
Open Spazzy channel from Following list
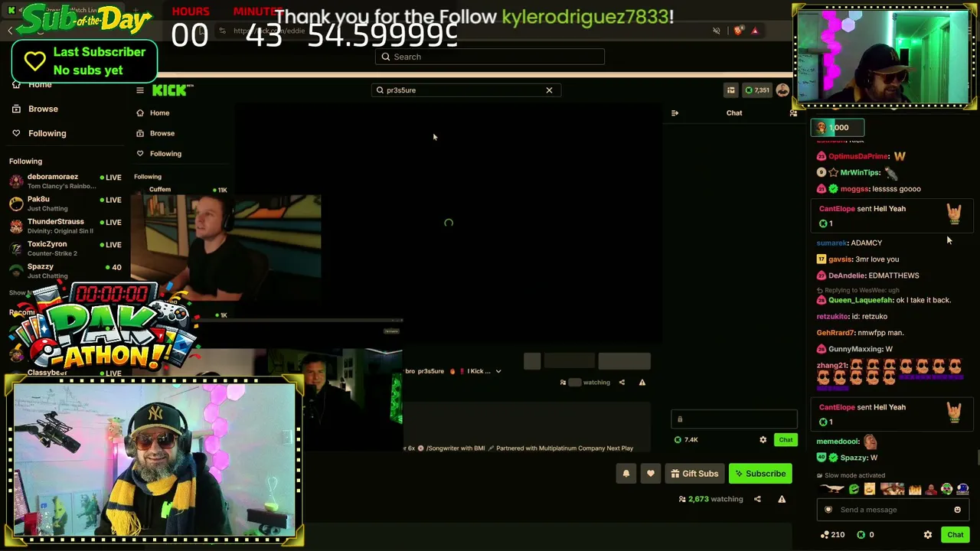(65, 271)
